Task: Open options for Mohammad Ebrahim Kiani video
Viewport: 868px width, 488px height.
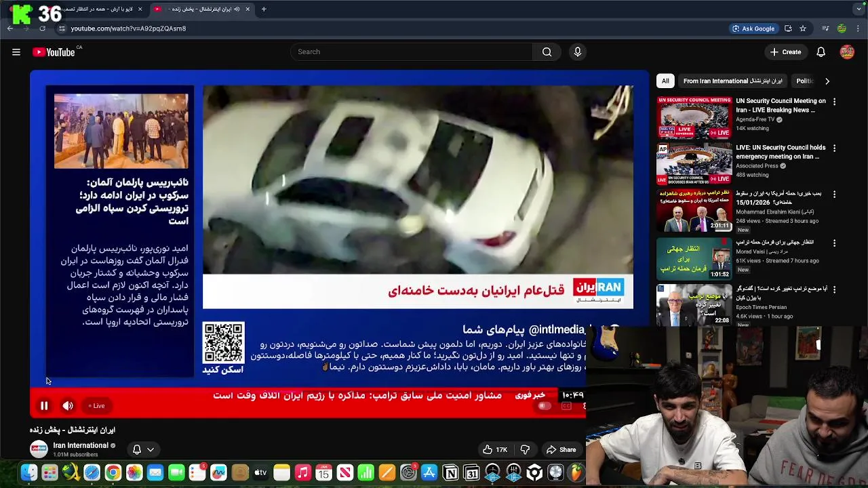Action: 834,195
